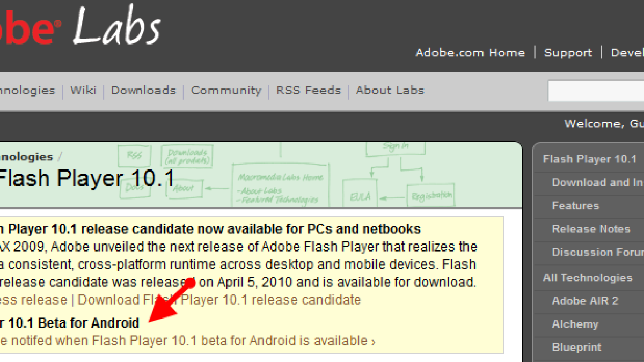Click the notify link for Android beta
Screen dimensions: 644x362
[188, 341]
